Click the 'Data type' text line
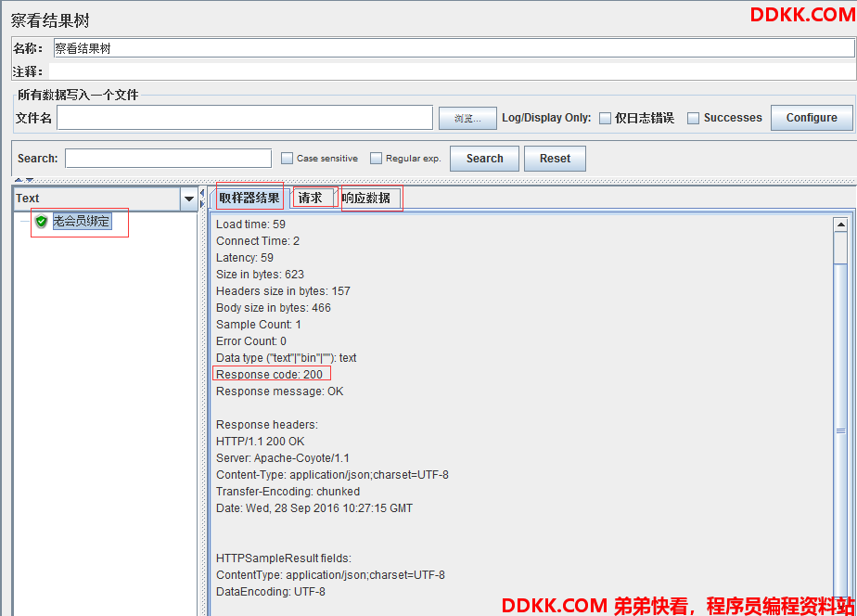 (286, 358)
